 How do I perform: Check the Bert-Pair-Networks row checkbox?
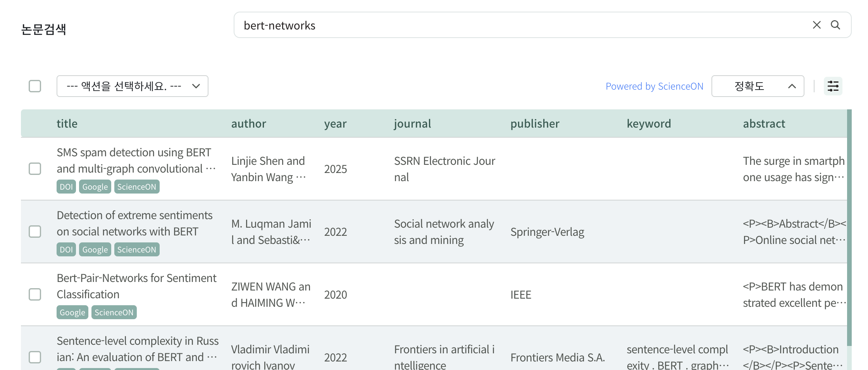[x=35, y=294]
